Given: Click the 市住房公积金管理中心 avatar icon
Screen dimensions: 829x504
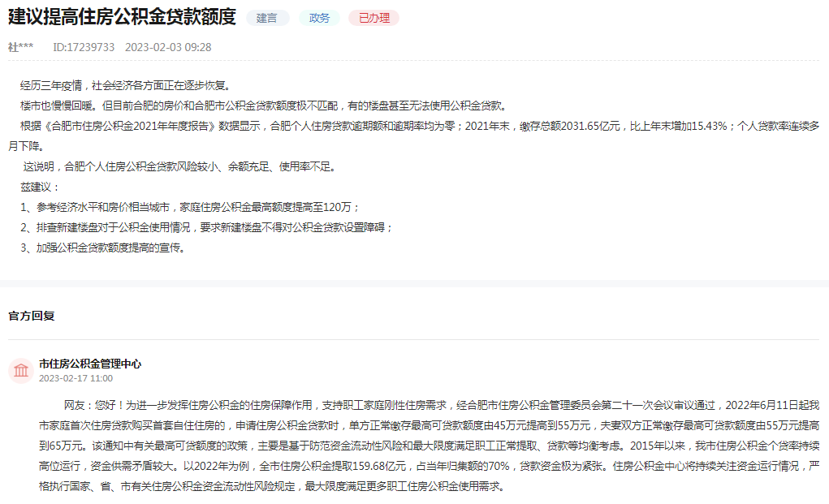Looking at the screenshot, I should (x=21, y=370).
